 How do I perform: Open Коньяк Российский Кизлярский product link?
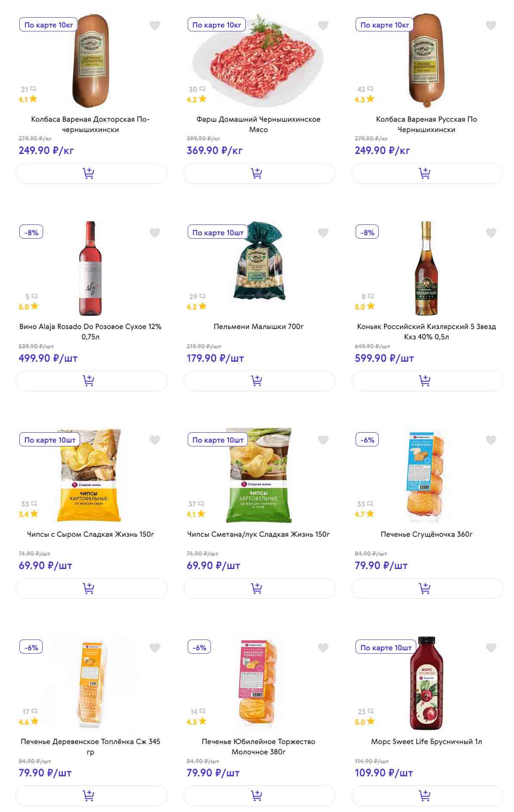coord(426,331)
